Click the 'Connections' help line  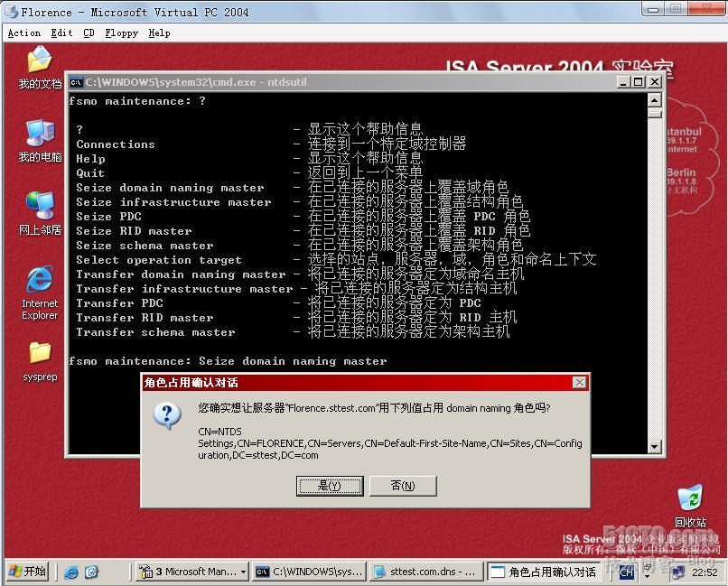tap(271, 144)
